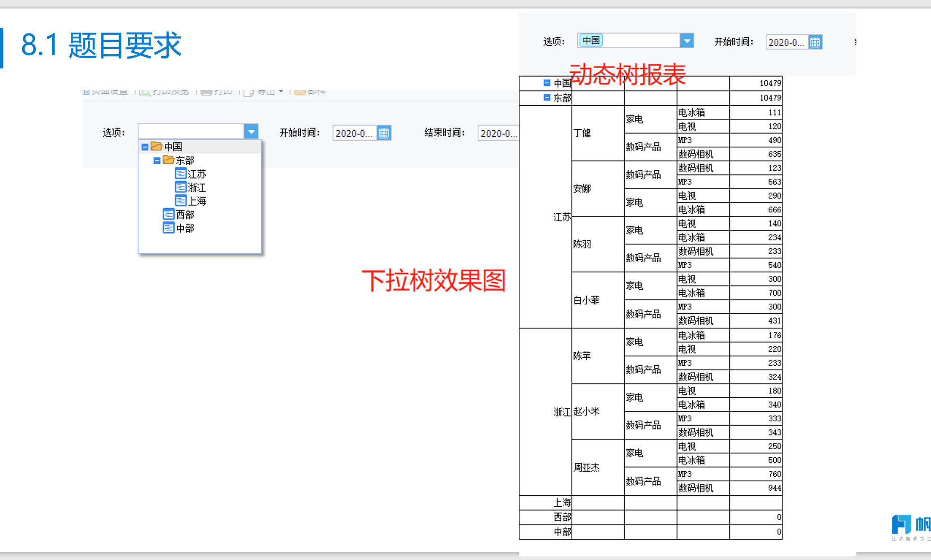Click the 中国 folder icon in dropdown tree
Image resolution: width=931 pixels, height=560 pixels.
point(157,146)
